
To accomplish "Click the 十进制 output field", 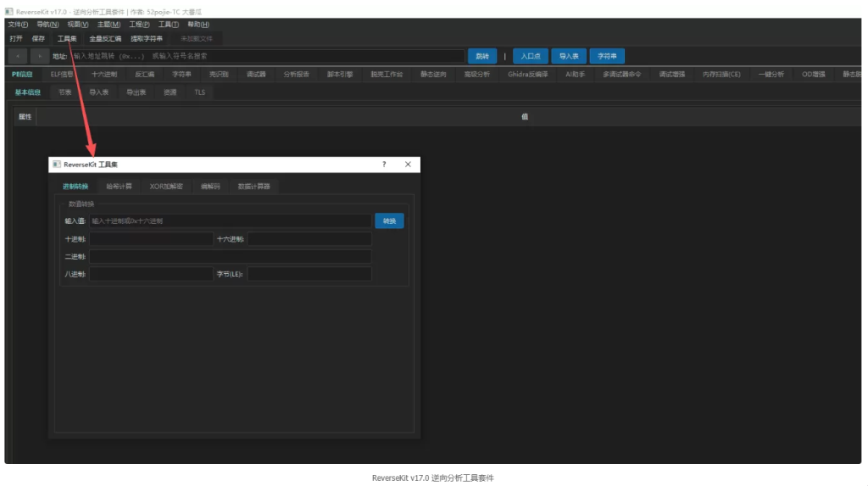I will point(151,239).
